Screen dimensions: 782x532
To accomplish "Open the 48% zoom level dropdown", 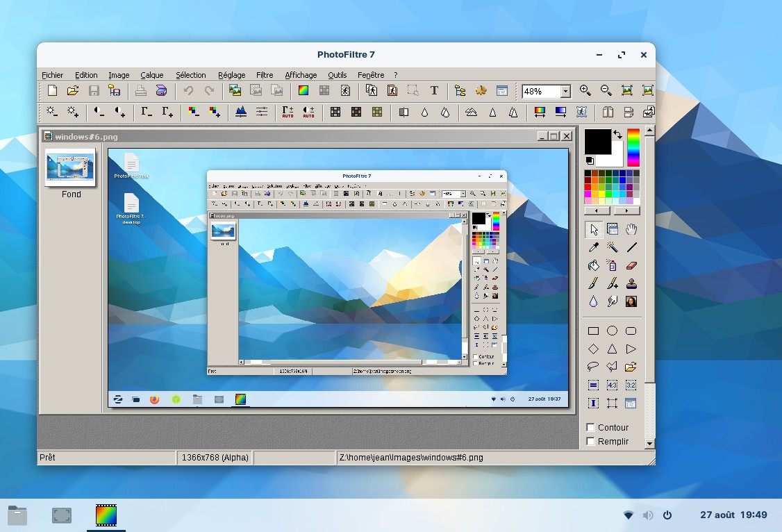I will [x=565, y=92].
